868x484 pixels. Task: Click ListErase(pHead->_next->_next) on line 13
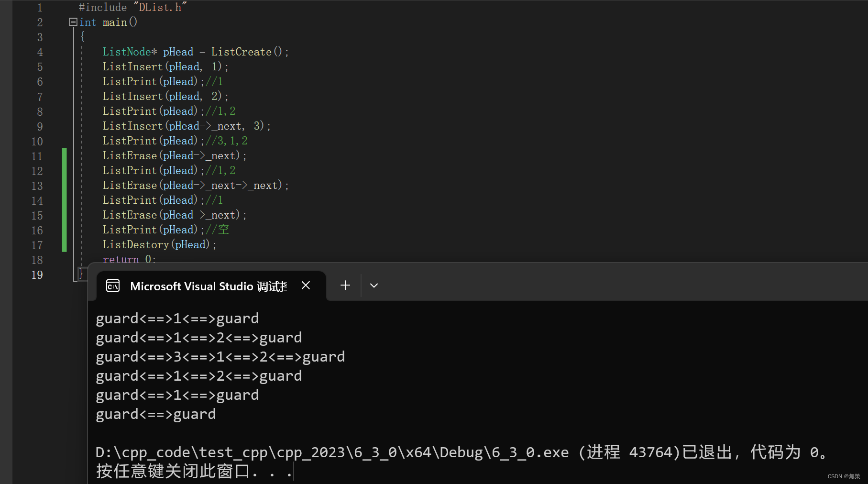pyautogui.click(x=196, y=185)
